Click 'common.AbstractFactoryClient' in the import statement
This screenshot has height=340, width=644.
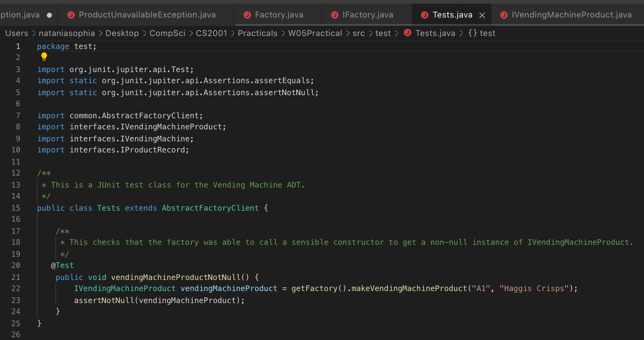134,115
